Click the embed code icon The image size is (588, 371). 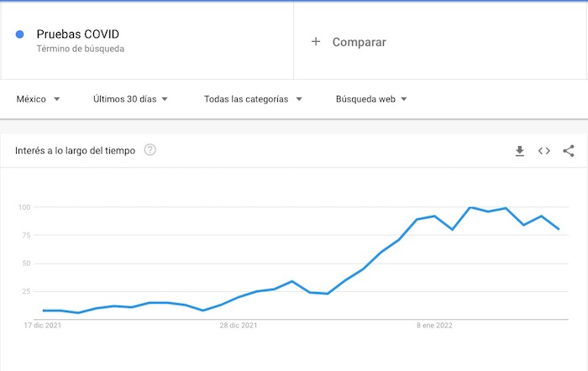[x=544, y=151]
